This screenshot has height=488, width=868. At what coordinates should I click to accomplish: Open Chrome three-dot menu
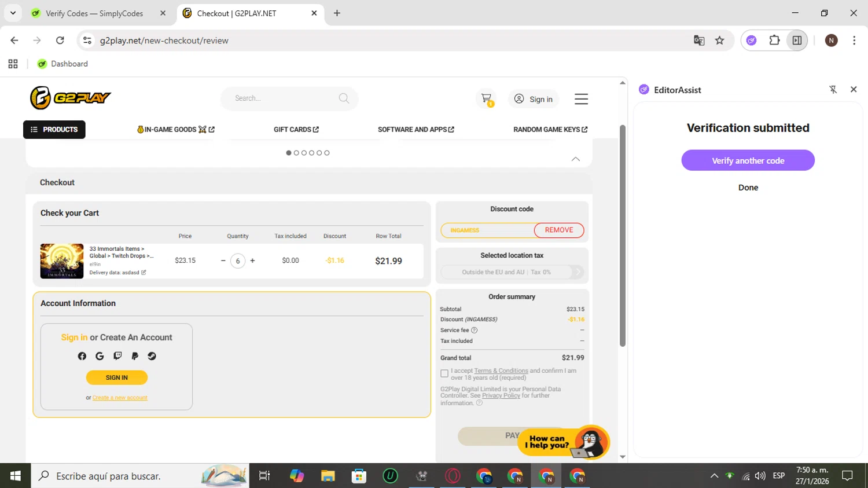click(x=854, y=41)
